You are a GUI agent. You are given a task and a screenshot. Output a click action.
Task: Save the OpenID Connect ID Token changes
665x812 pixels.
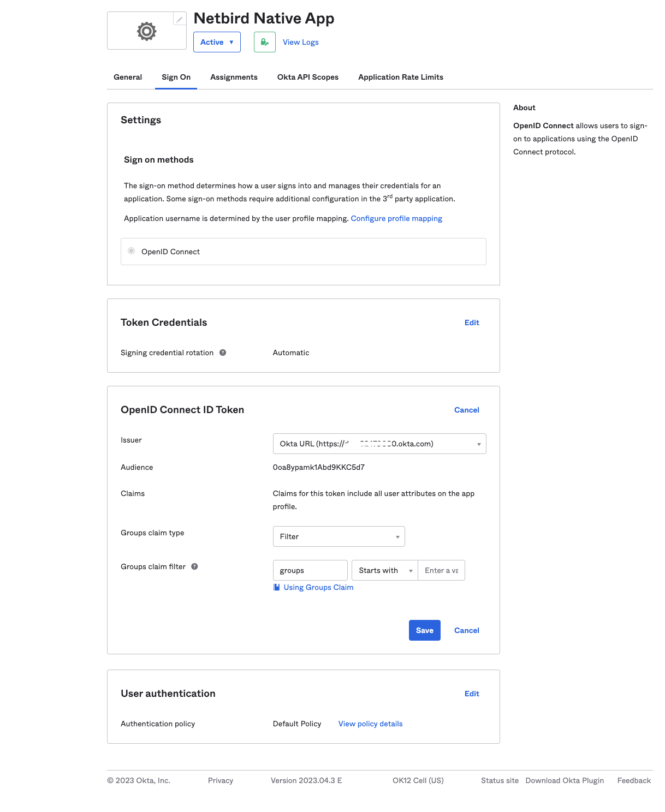pyautogui.click(x=424, y=630)
